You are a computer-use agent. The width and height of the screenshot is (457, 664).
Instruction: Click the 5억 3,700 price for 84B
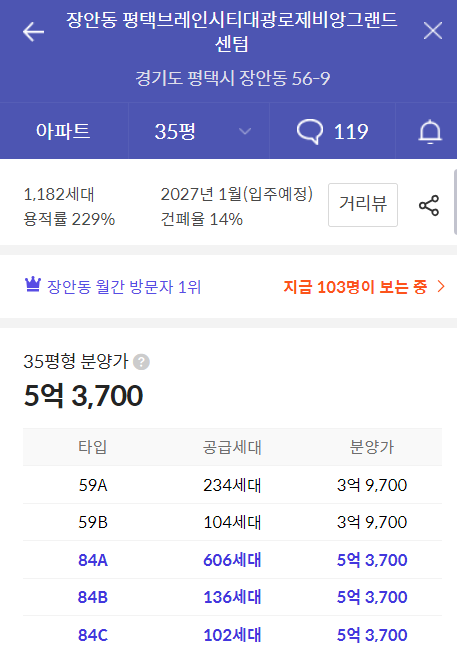[372, 597]
